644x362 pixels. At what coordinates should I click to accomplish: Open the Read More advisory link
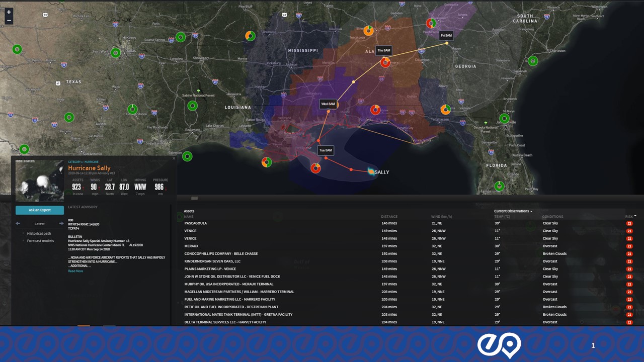pos(75,271)
